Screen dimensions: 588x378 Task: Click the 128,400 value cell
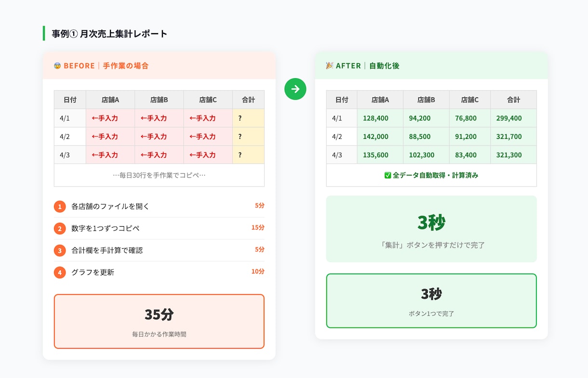(380, 118)
